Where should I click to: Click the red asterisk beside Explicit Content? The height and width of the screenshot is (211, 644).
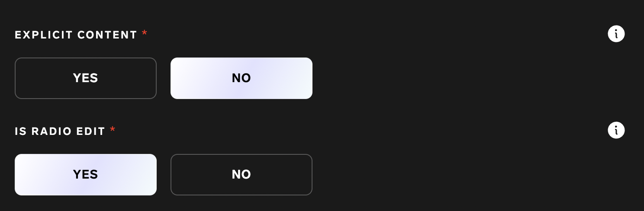(145, 33)
